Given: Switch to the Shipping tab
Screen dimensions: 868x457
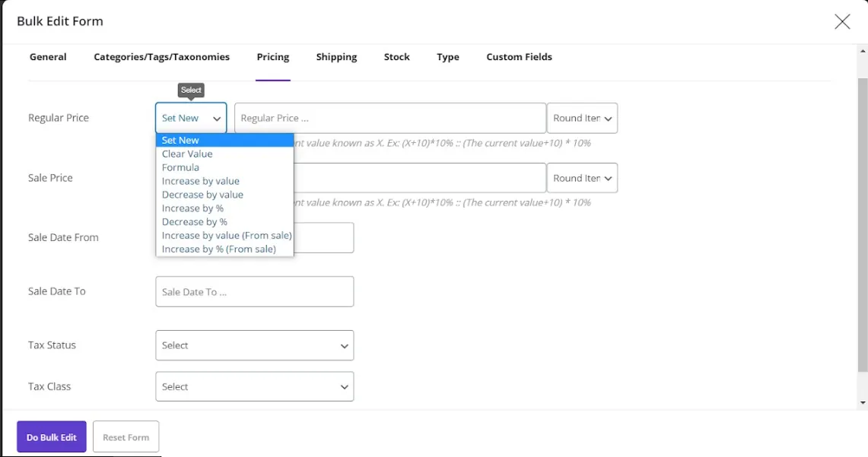Looking at the screenshot, I should pos(336,56).
